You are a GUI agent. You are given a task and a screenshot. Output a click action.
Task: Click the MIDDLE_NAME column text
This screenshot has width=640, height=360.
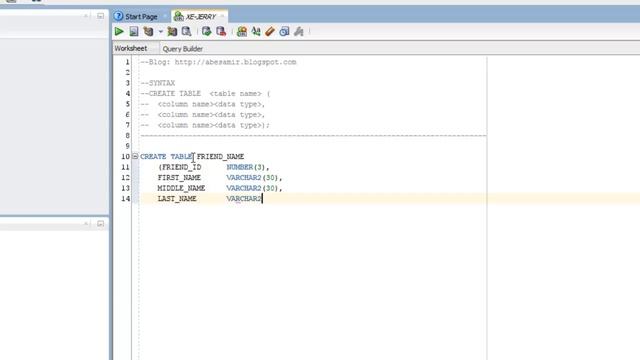coord(181,188)
